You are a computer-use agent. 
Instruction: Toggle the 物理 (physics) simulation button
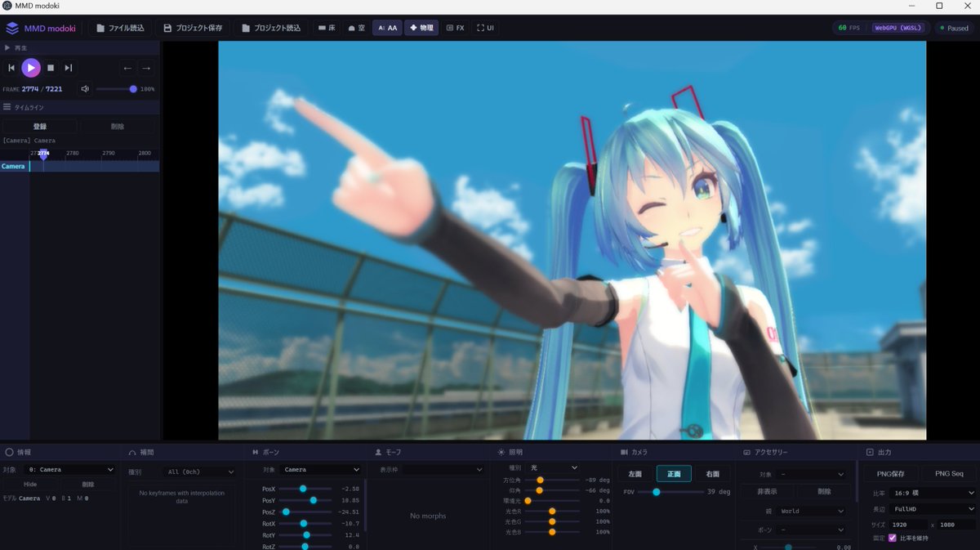pos(421,27)
